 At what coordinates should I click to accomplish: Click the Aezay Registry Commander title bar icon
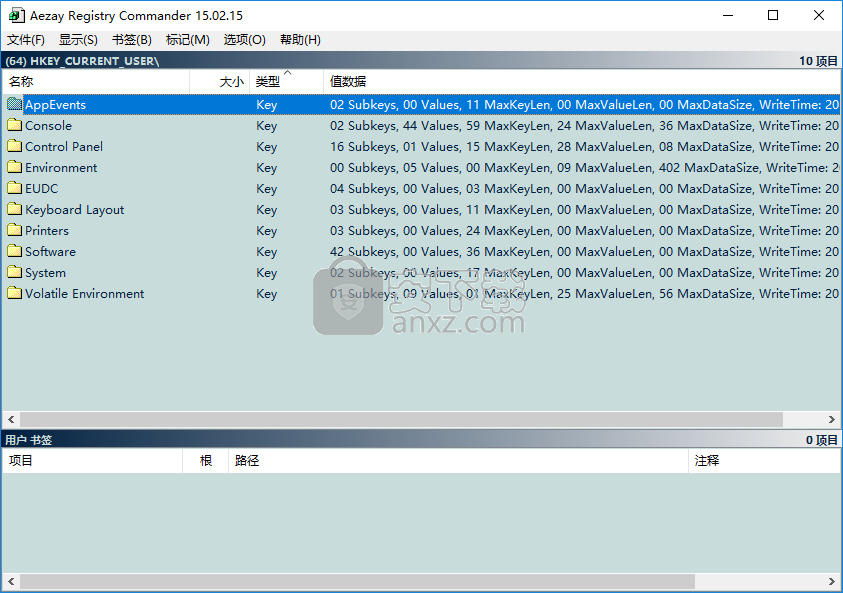(16, 15)
